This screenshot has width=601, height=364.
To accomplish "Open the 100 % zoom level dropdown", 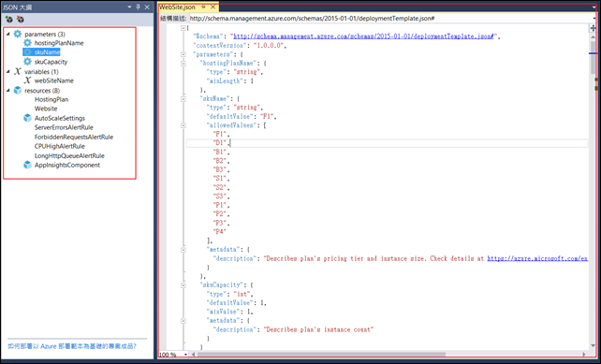I will pyautogui.click(x=186, y=355).
